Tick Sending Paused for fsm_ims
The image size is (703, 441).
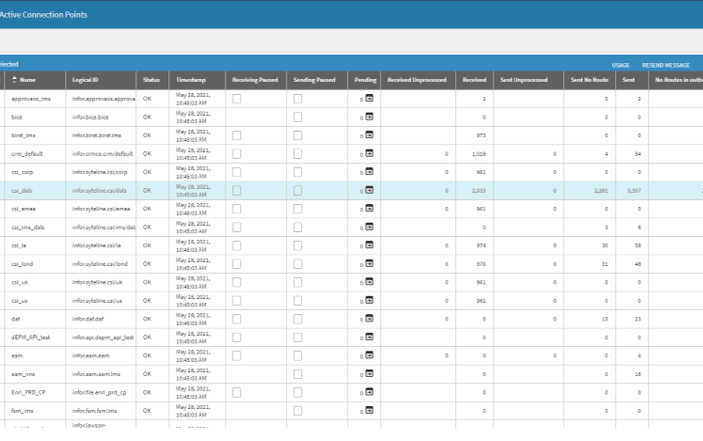(298, 411)
